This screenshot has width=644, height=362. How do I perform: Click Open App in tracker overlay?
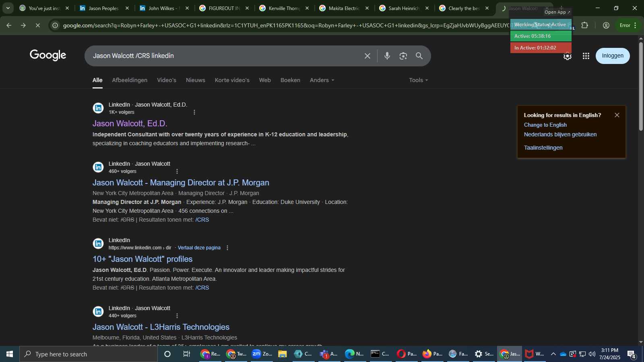pos(557,12)
